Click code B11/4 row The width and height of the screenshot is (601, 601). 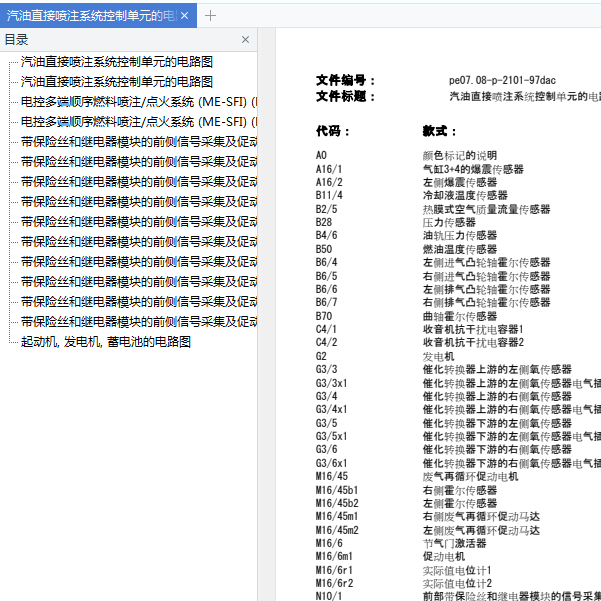(329, 195)
